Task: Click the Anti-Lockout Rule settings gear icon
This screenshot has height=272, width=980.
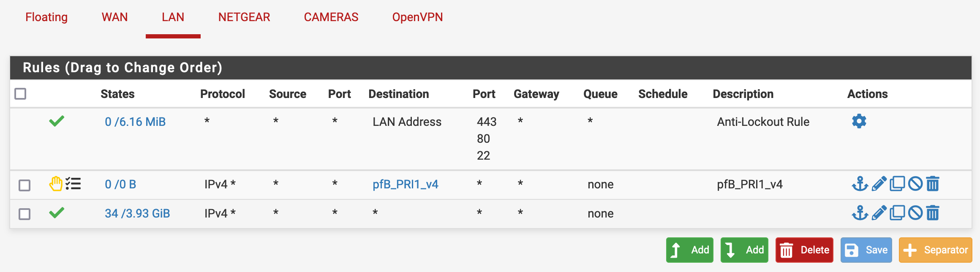Action: (859, 122)
